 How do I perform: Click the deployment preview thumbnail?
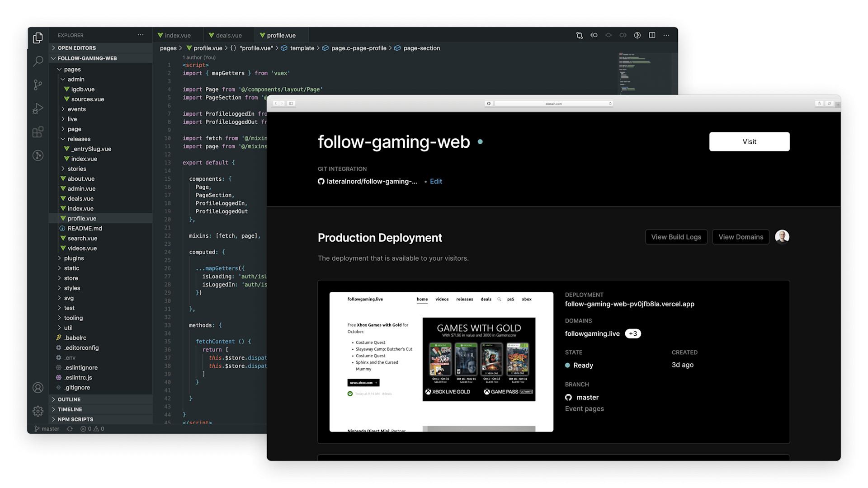[441, 361]
